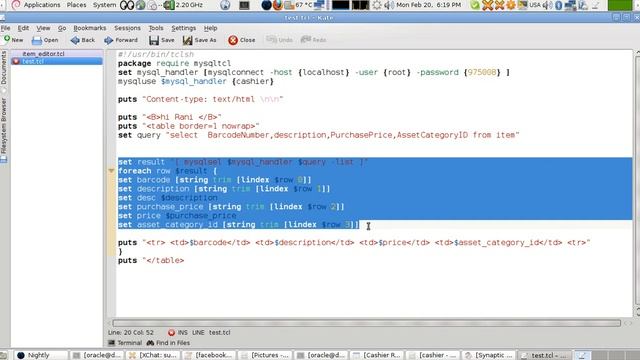This screenshot has width=640, height=360.
Task: Open the Find in Files panel
Action: click(168, 343)
